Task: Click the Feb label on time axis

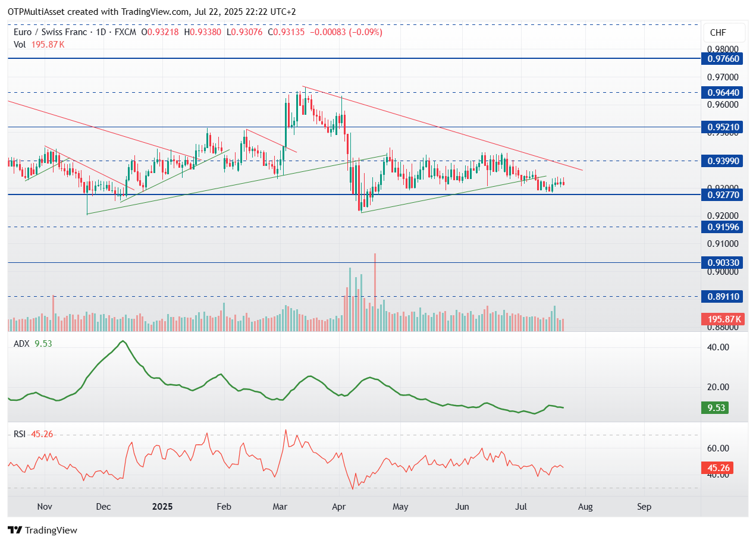Action: click(224, 507)
